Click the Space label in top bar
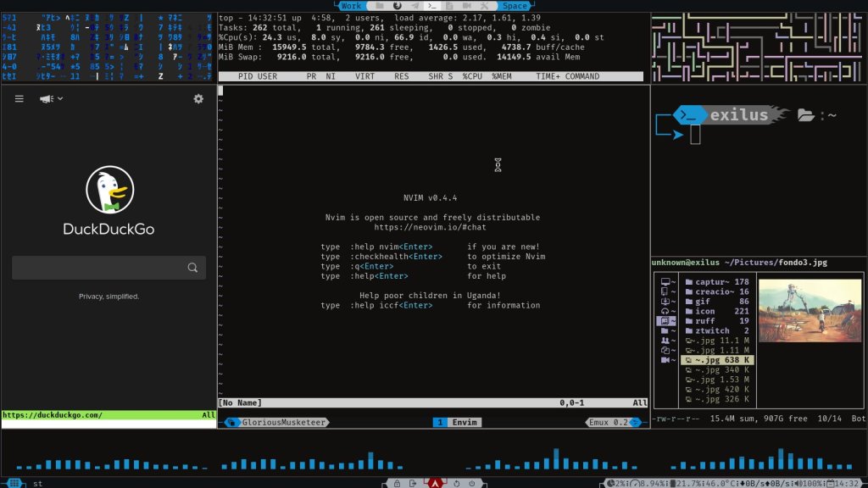The width and height of the screenshot is (868, 488). (x=515, y=6)
